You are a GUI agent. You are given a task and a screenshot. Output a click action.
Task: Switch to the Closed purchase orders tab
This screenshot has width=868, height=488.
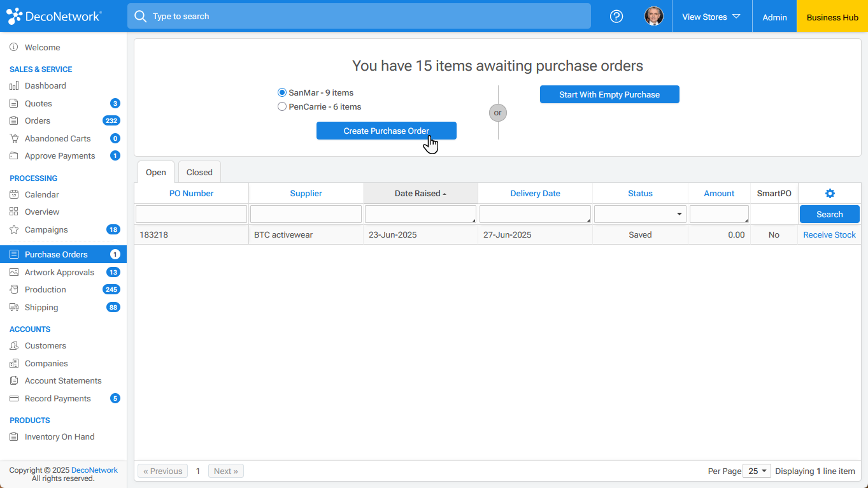(x=199, y=171)
